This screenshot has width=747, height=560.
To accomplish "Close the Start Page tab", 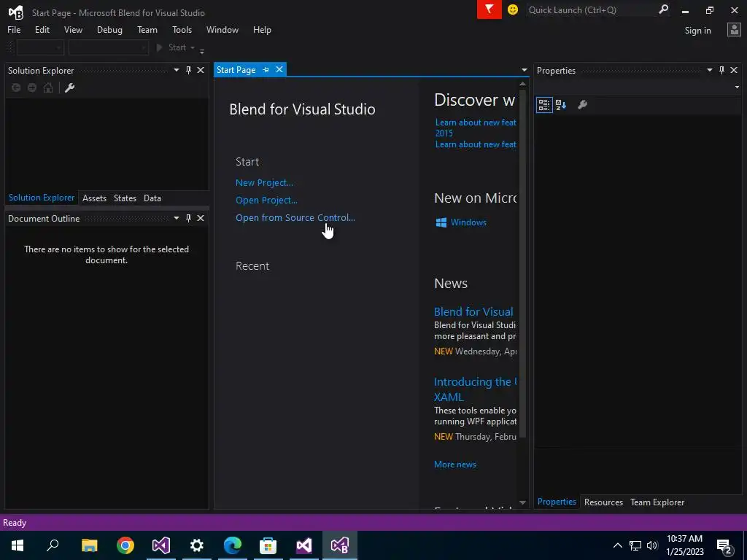I will pyautogui.click(x=279, y=69).
